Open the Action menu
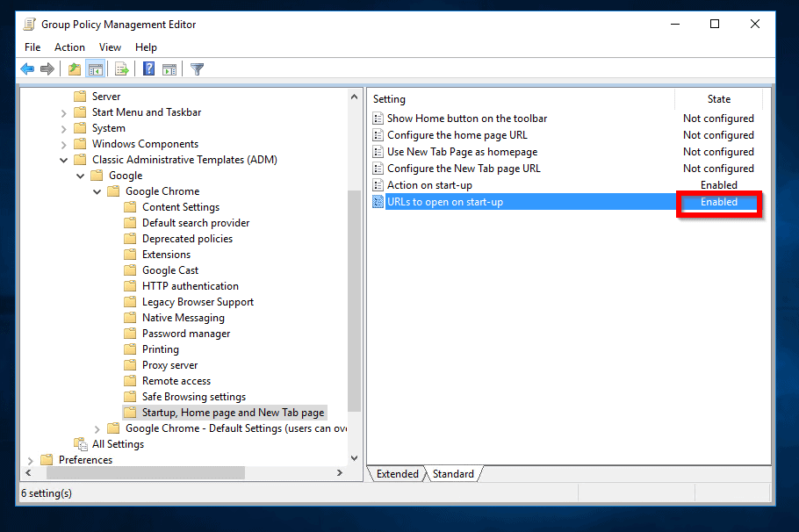The width and height of the screenshot is (799, 532). (x=69, y=47)
